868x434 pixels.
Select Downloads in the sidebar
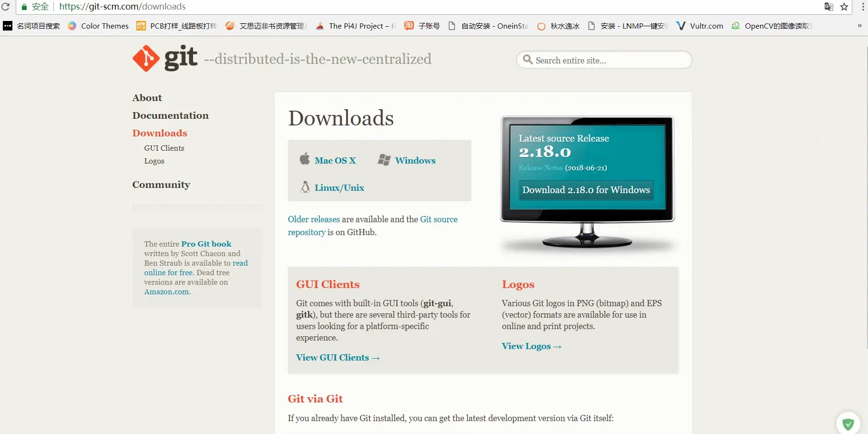click(x=160, y=133)
